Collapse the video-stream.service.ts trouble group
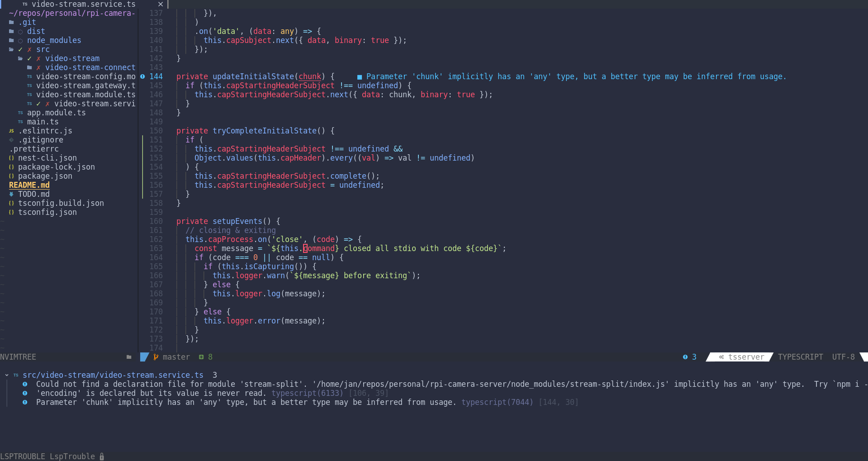The width and height of the screenshot is (868, 461). coord(7,375)
